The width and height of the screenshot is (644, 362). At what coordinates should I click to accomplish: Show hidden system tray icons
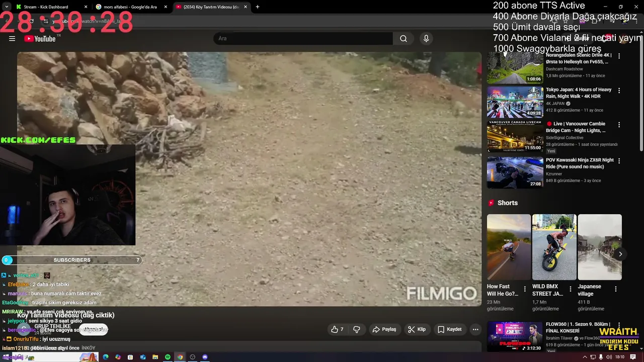[585, 357]
